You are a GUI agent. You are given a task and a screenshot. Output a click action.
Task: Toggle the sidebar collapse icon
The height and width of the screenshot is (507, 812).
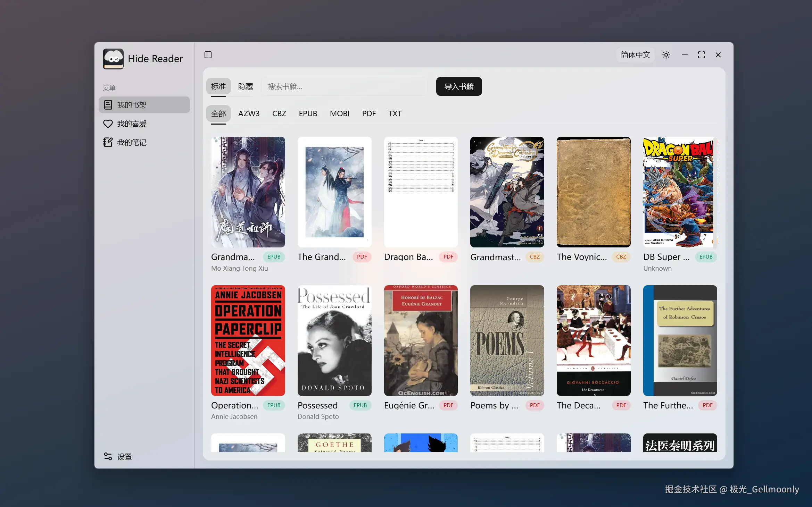coord(208,55)
